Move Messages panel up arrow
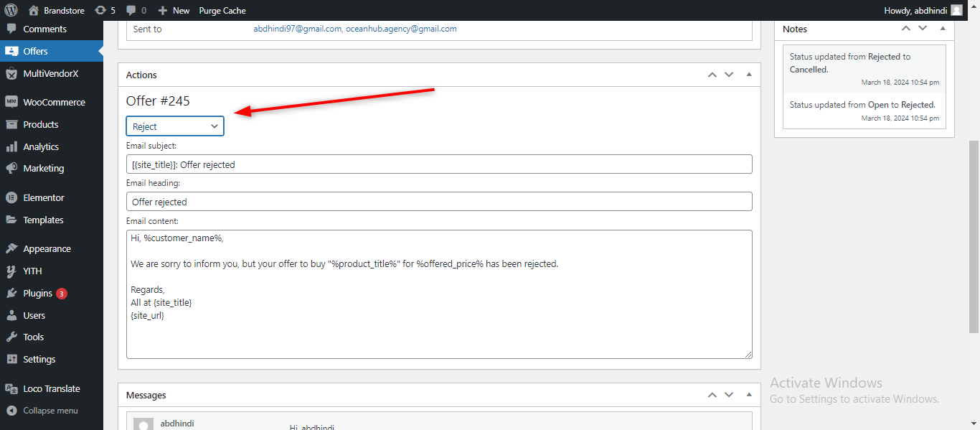This screenshot has height=430, width=980. 712,395
